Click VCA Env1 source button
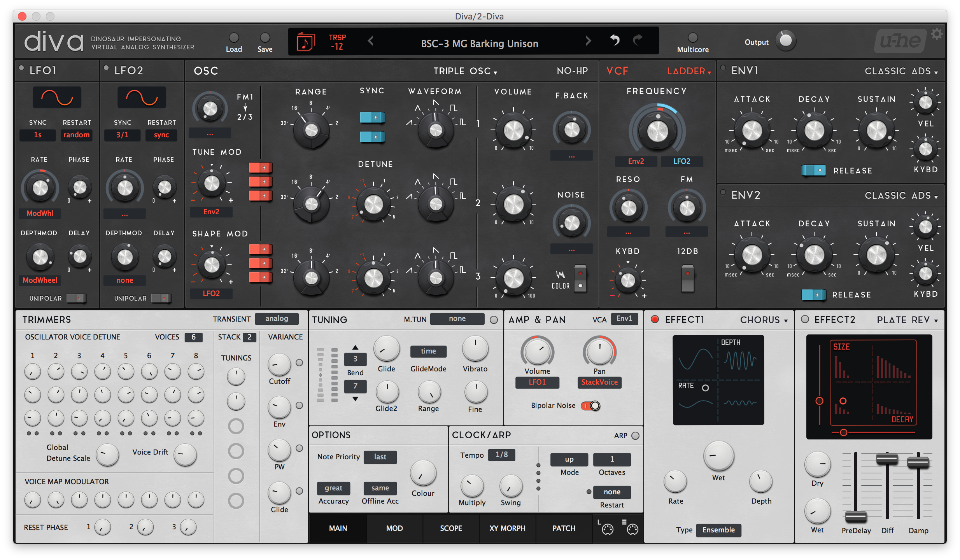Image resolution: width=960 pixels, height=560 pixels. 624,318
